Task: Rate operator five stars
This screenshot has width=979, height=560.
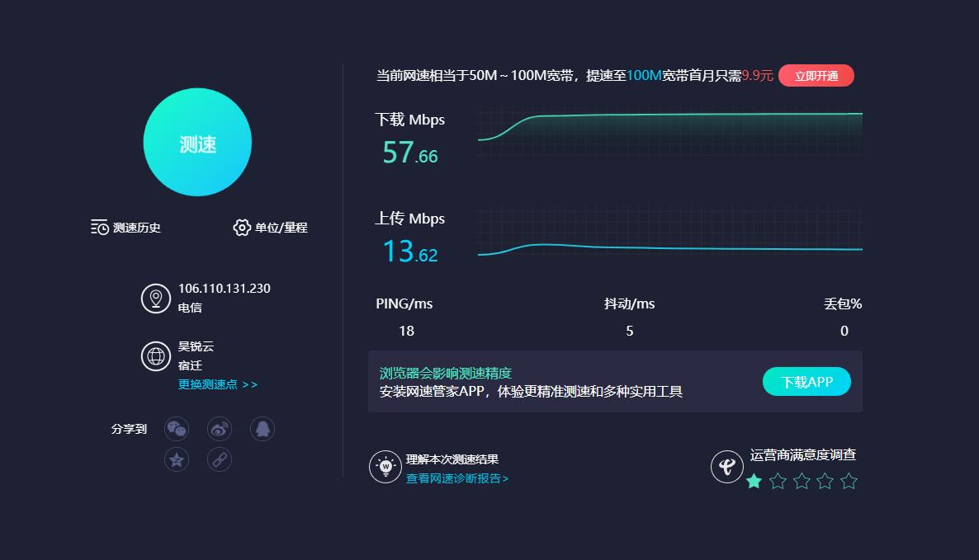Action: point(849,481)
